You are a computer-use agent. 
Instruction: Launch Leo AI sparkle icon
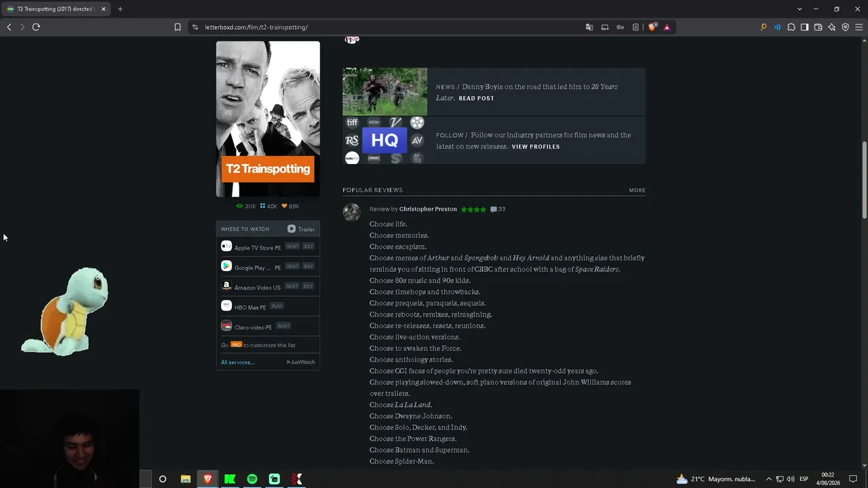pyautogui.click(x=831, y=27)
